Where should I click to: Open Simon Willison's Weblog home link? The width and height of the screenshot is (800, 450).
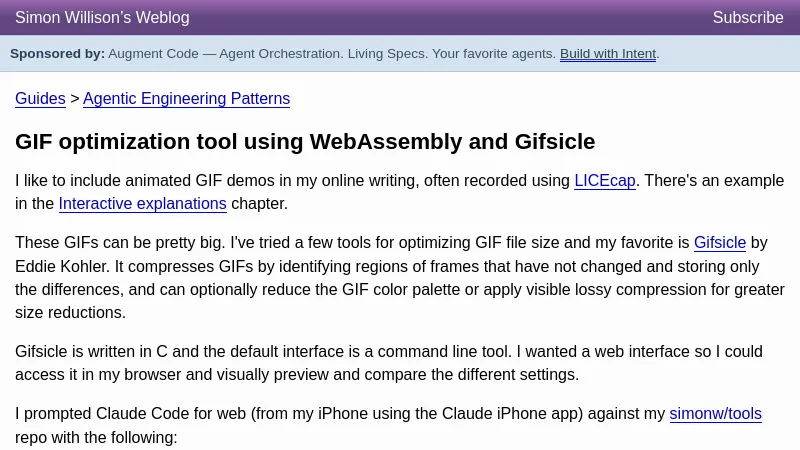pos(102,18)
